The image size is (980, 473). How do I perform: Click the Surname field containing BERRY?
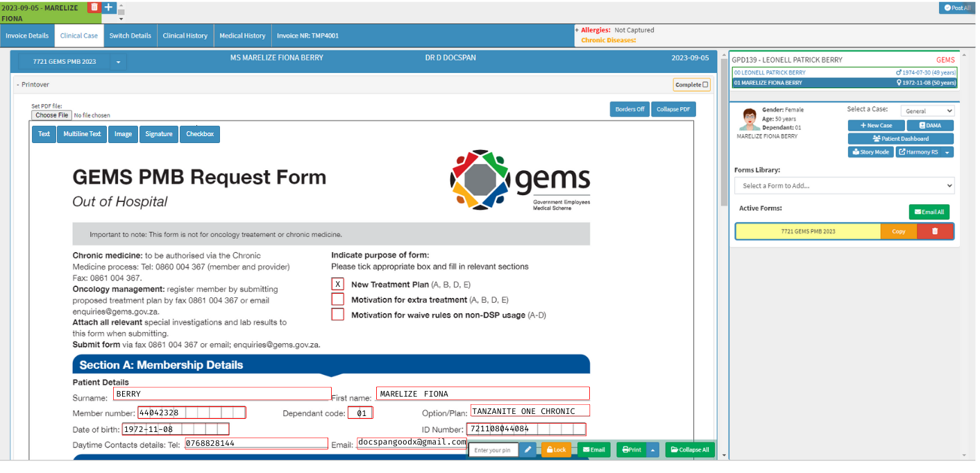coord(222,394)
